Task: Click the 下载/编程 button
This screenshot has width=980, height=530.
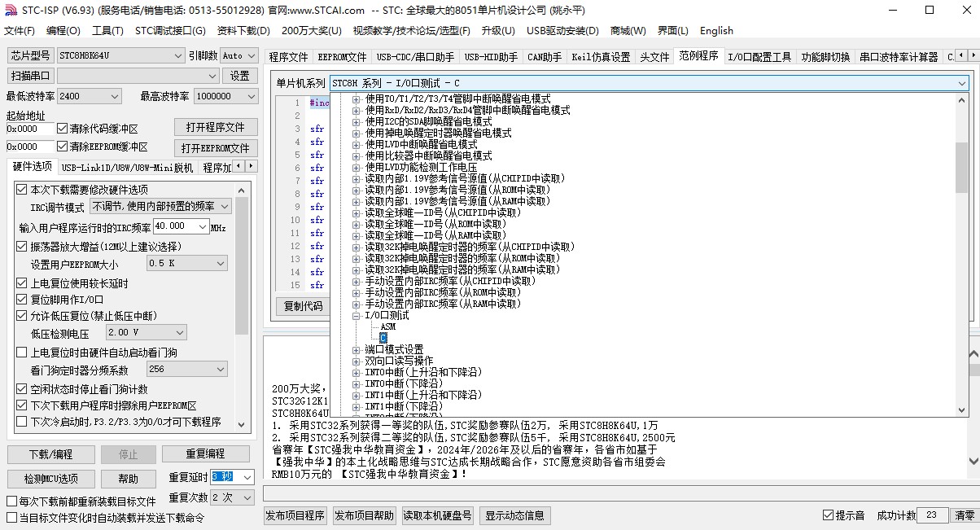Action: tap(50, 454)
